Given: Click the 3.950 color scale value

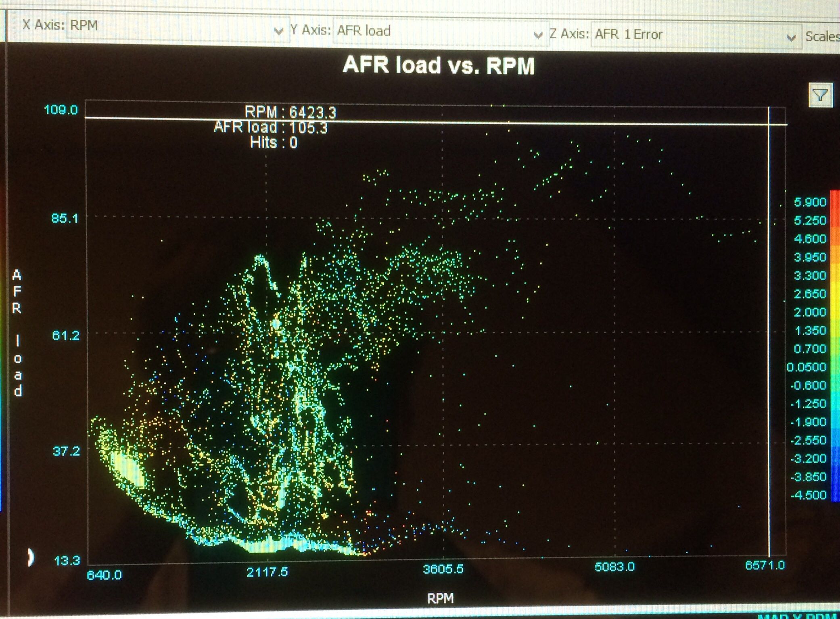Looking at the screenshot, I should point(810,257).
